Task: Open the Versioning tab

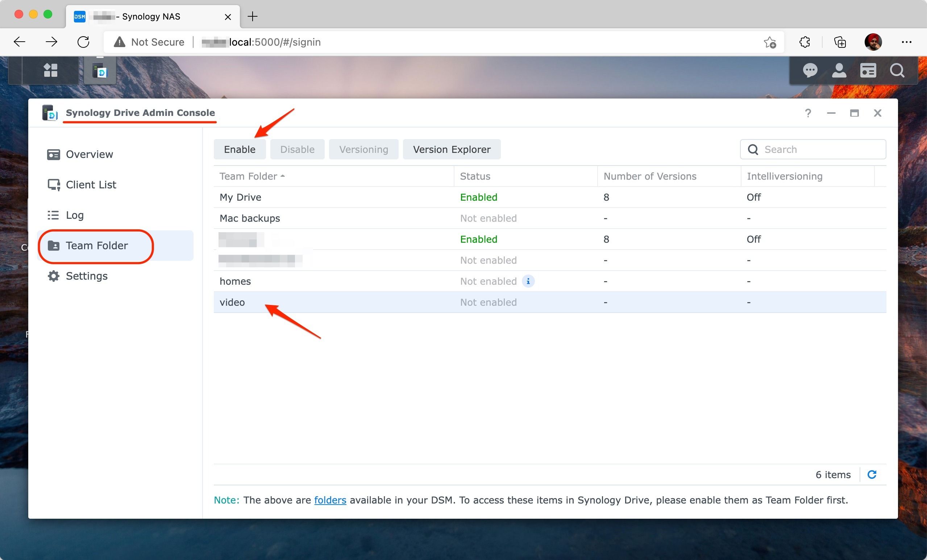Action: tap(363, 149)
